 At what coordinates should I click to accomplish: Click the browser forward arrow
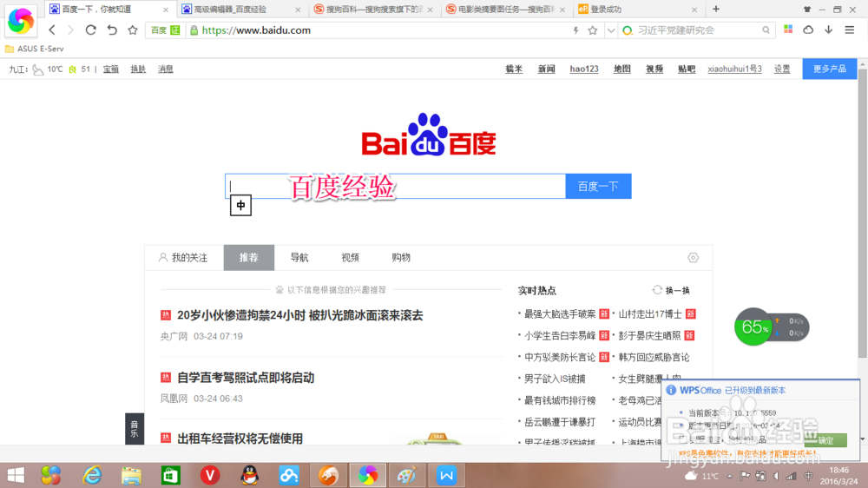click(x=70, y=30)
